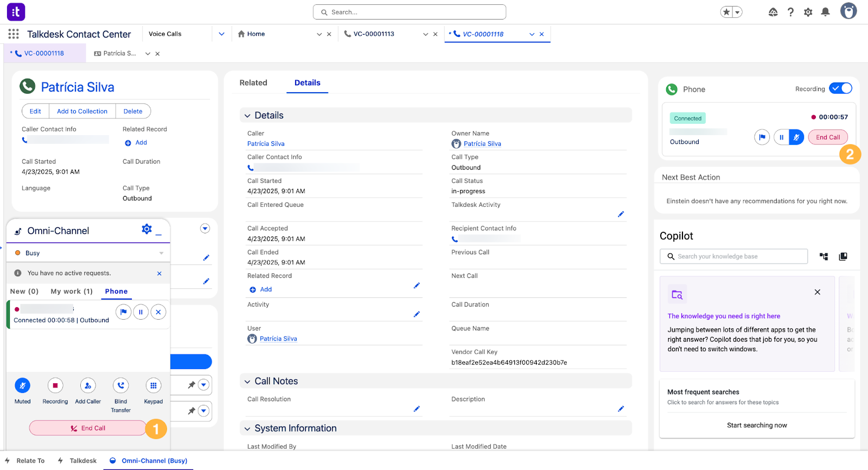868x470 pixels.
Task: Click the Add Caller icon
Action: click(x=88, y=385)
